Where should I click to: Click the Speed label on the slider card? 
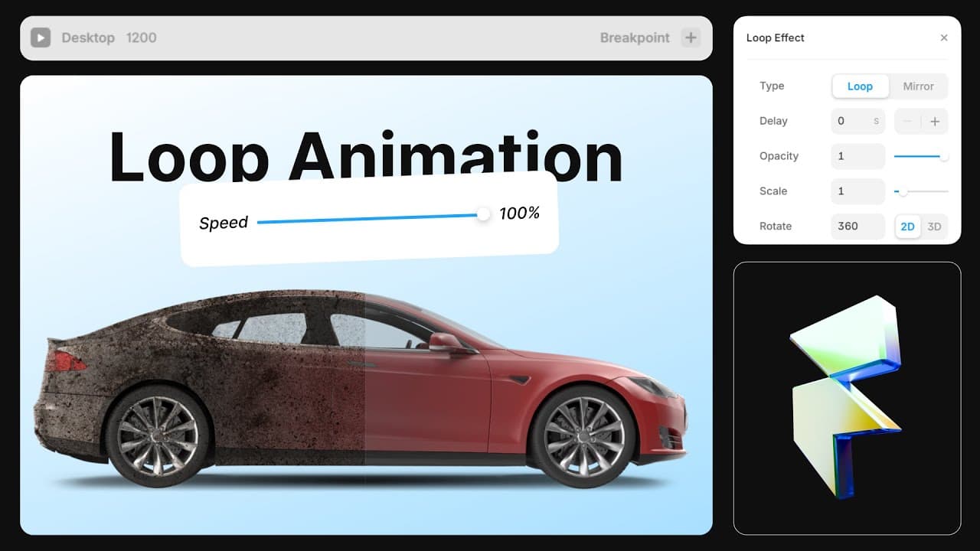click(x=223, y=223)
